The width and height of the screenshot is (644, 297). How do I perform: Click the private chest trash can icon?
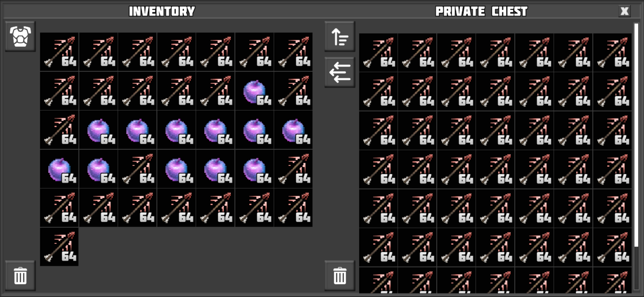[x=340, y=276]
